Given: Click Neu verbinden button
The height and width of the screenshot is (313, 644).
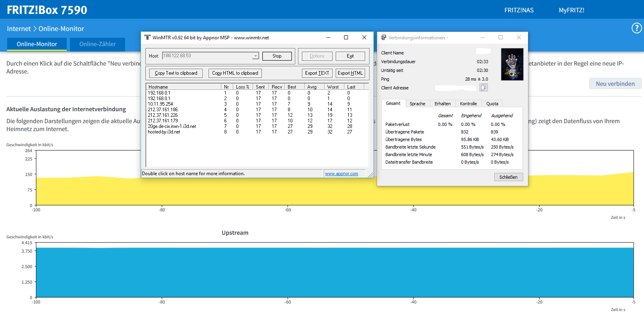Looking at the screenshot, I should pyautogui.click(x=615, y=83).
